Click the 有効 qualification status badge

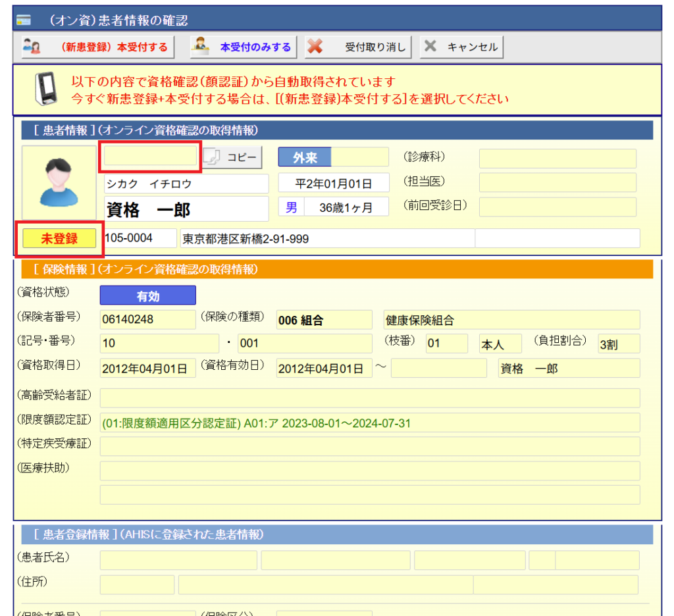click(x=148, y=296)
